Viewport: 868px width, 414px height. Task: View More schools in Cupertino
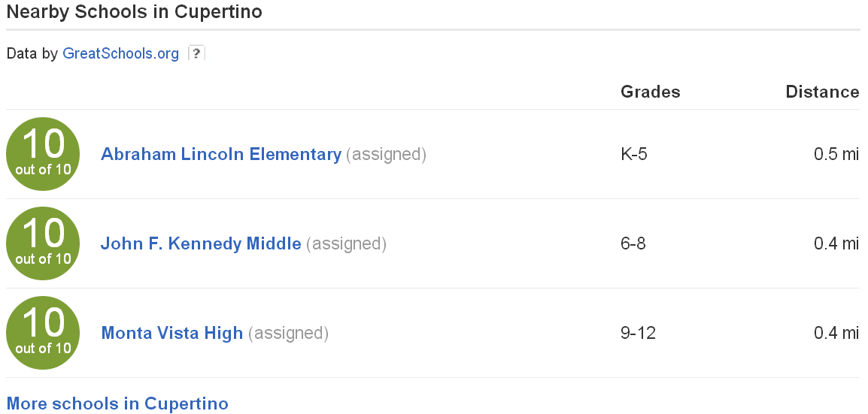pos(117,403)
